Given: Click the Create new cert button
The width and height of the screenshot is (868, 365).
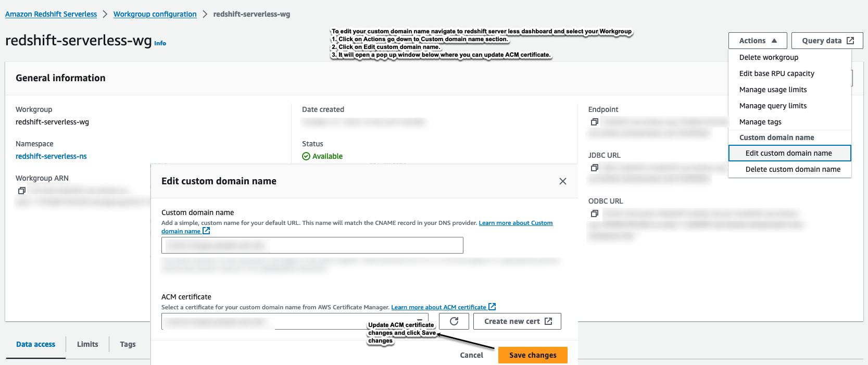Looking at the screenshot, I should (518, 321).
